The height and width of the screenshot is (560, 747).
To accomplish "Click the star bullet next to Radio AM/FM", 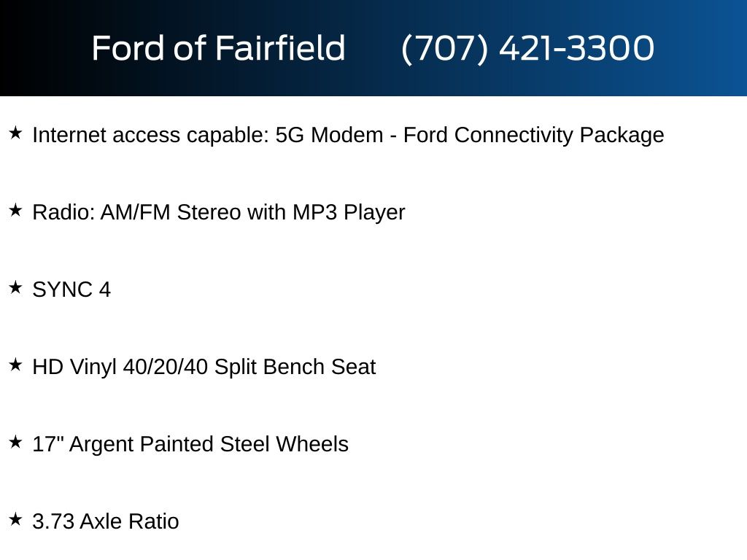I will [15, 211].
